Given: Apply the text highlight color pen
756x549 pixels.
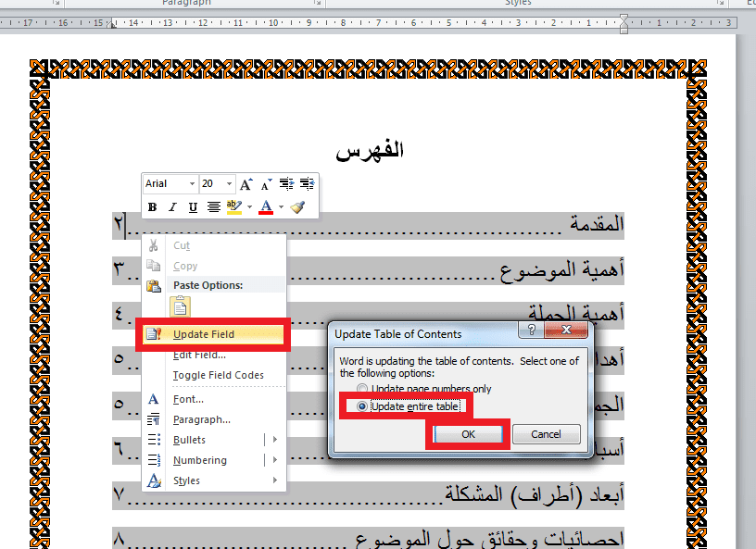Looking at the screenshot, I should pyautogui.click(x=234, y=207).
